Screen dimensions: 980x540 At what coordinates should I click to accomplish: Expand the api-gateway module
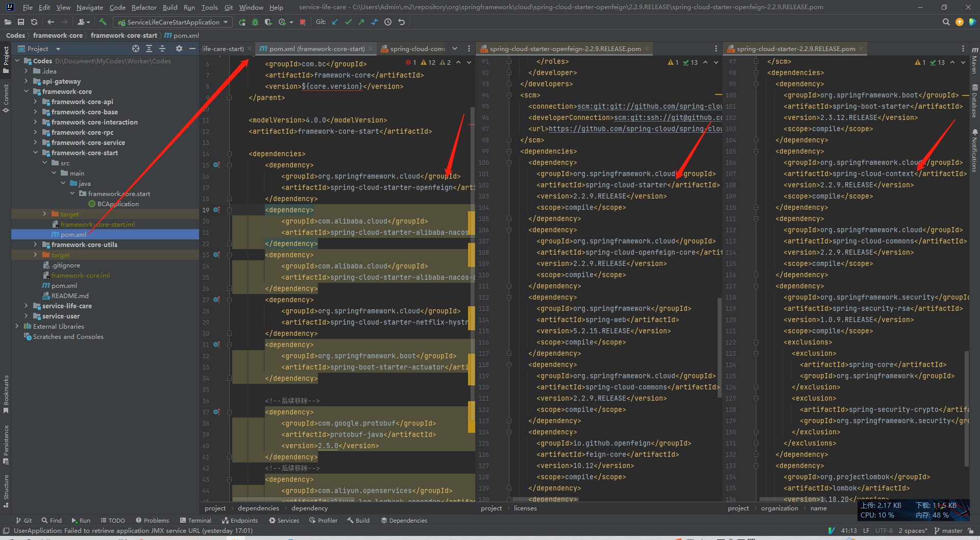tap(26, 81)
